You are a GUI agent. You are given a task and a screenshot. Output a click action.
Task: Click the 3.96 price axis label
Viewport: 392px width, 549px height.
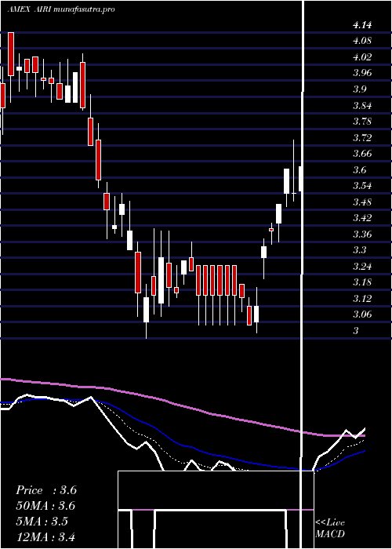click(x=362, y=73)
